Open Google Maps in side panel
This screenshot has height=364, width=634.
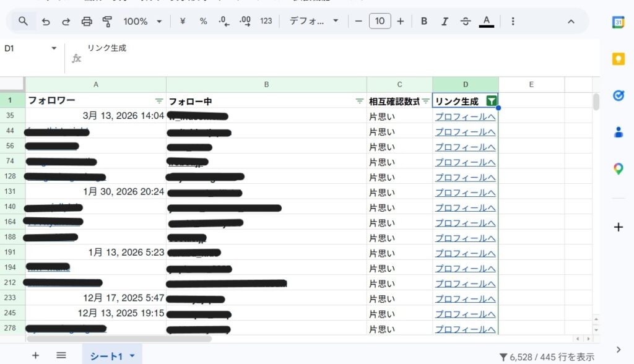point(618,169)
